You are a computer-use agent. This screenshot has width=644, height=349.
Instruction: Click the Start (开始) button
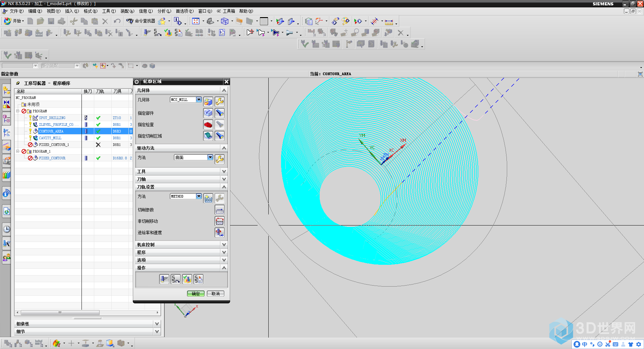[13, 21]
